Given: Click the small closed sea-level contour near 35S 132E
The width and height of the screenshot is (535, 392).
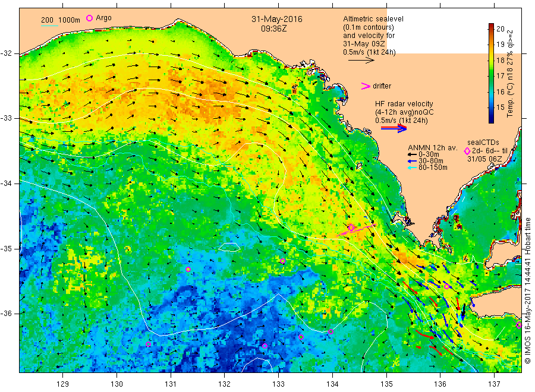Looking at the screenshot, I should point(229,247).
